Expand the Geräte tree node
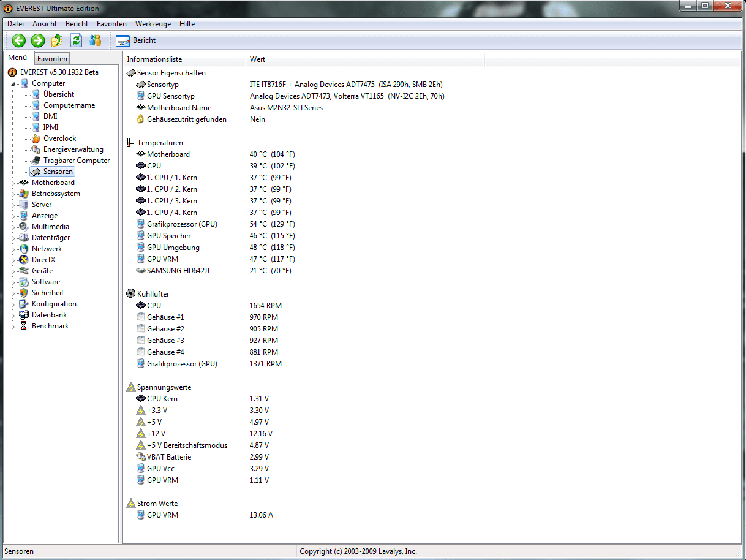 [13, 271]
